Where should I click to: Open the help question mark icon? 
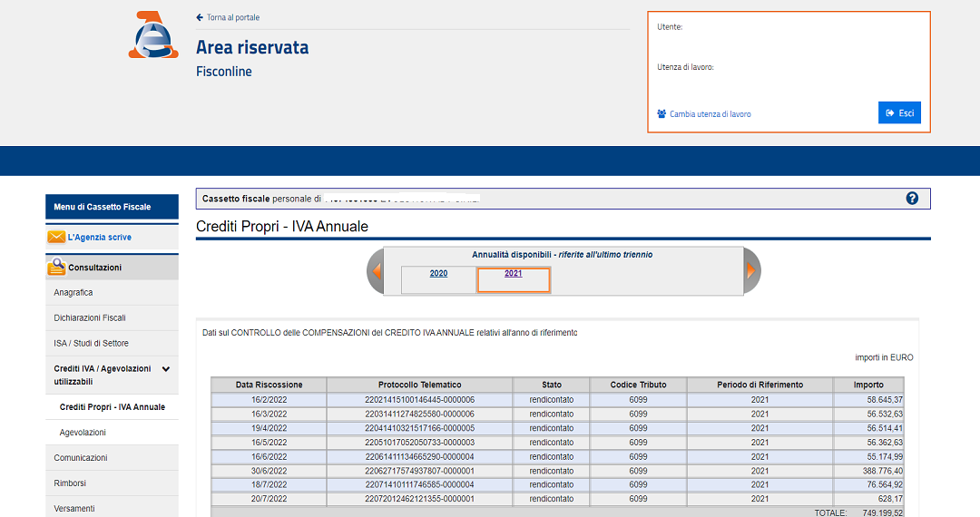[912, 199]
